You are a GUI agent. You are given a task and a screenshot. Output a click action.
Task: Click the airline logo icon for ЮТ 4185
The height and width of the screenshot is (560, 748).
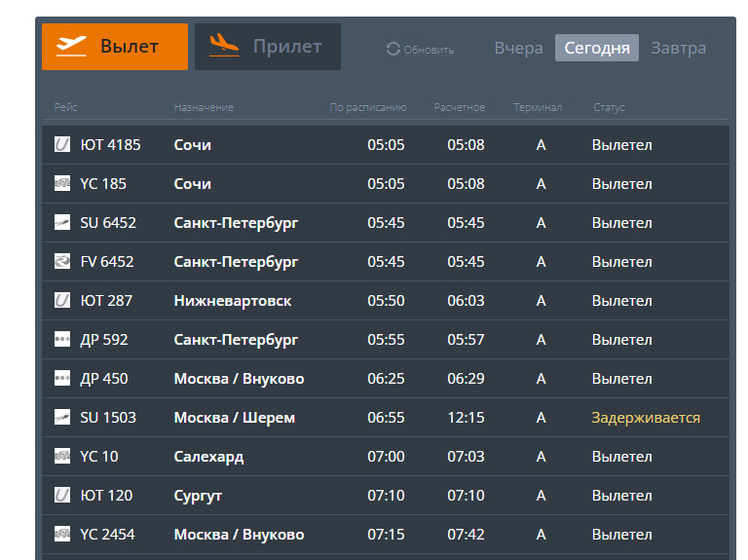coord(62,145)
